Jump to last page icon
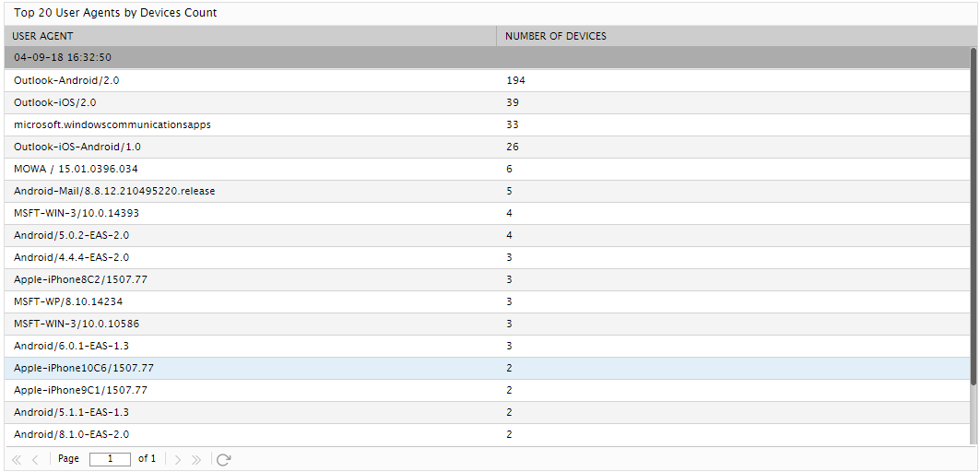The width and height of the screenshot is (980, 472). tap(196, 459)
